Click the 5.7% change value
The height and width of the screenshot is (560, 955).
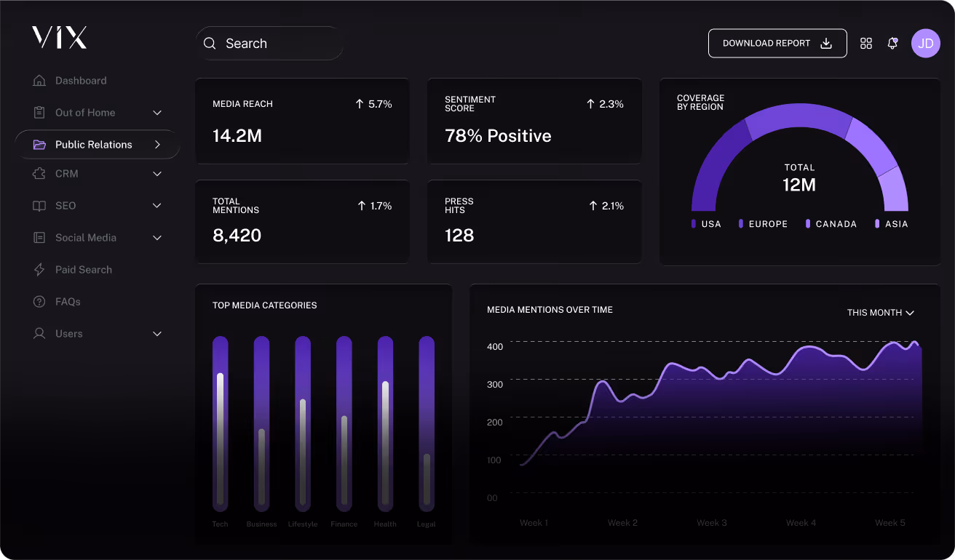point(380,104)
